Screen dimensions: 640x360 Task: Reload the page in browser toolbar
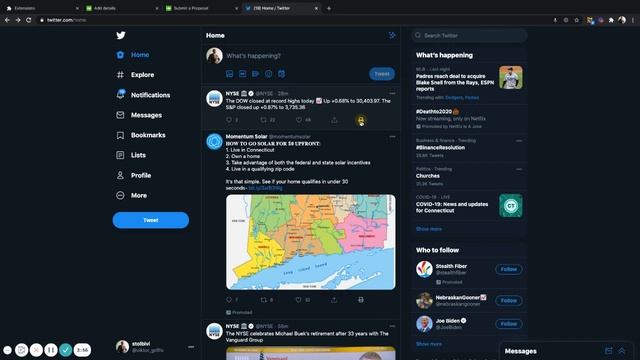pyautogui.click(x=29, y=20)
